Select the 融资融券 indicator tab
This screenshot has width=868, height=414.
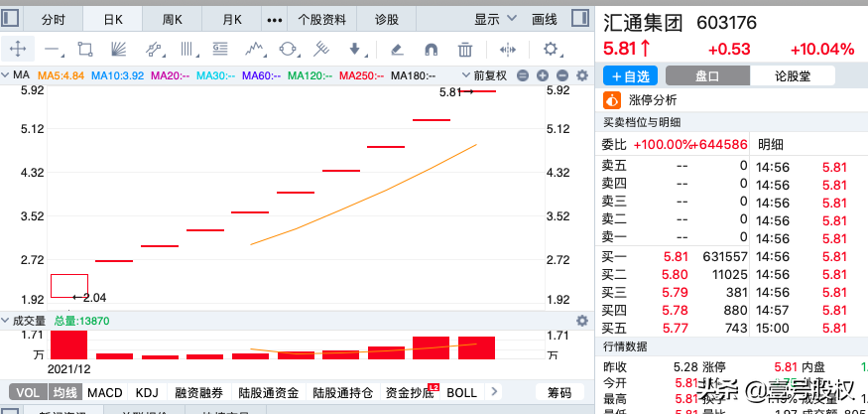[198, 392]
